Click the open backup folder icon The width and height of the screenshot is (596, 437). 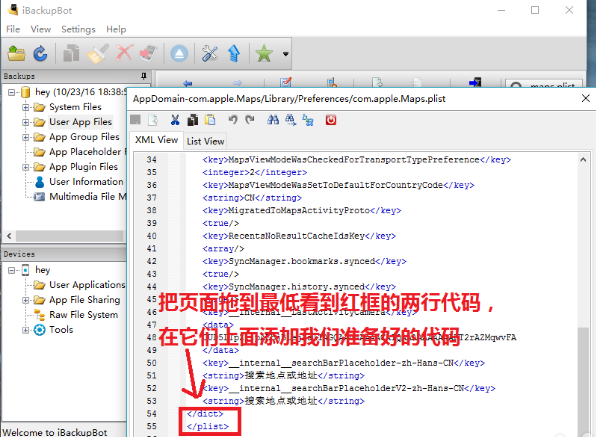coord(16,54)
